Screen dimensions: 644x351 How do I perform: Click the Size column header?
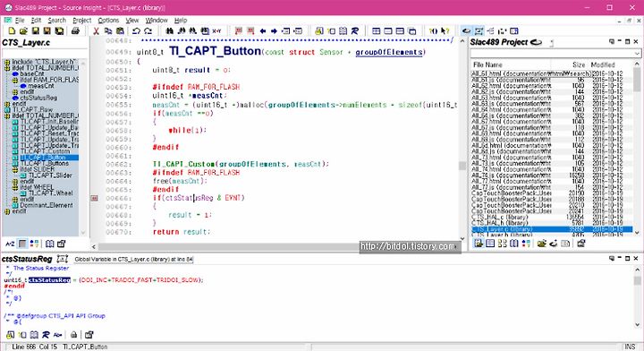pos(579,64)
